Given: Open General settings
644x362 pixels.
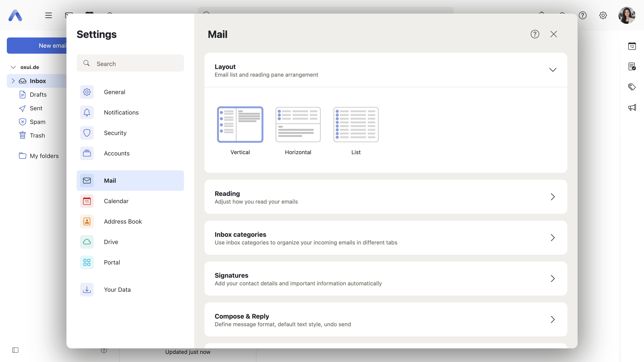Looking at the screenshot, I should pyautogui.click(x=130, y=92).
